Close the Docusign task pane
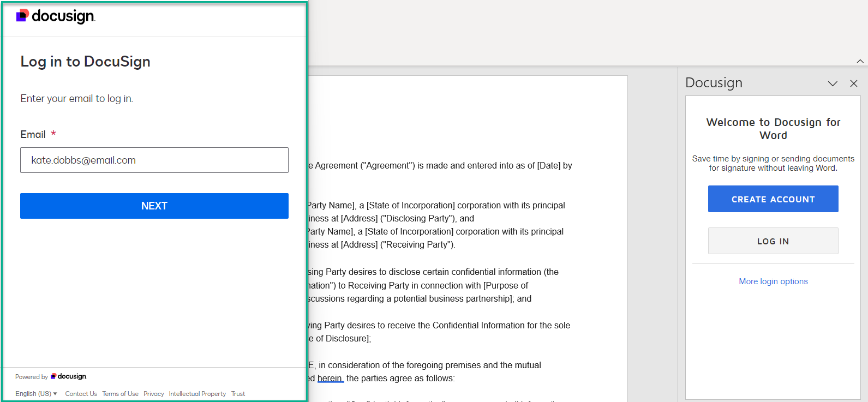The image size is (868, 402). point(853,83)
